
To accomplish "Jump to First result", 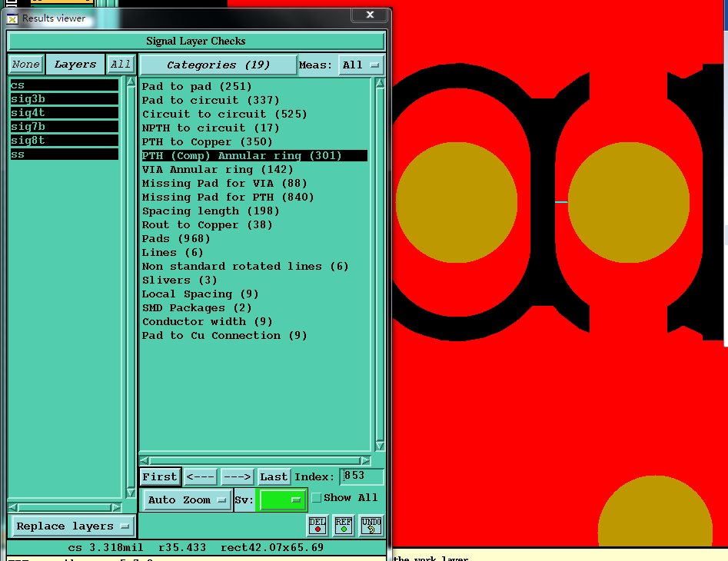I will coord(160,476).
